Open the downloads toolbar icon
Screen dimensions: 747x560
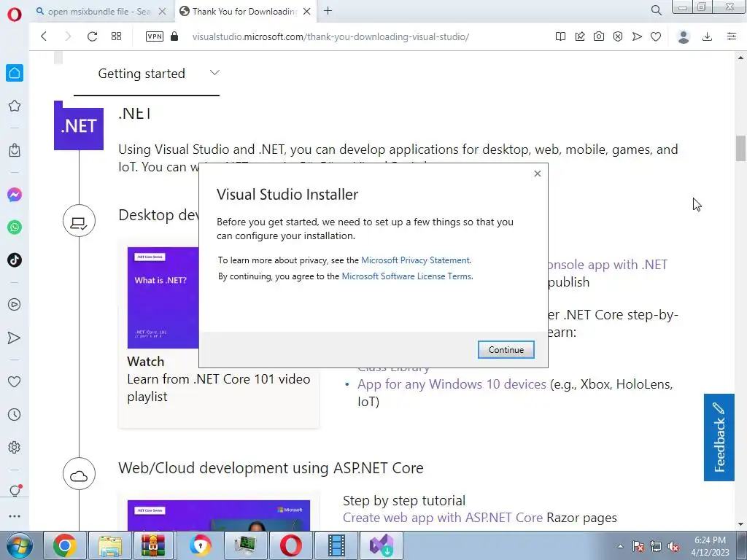coord(708,36)
